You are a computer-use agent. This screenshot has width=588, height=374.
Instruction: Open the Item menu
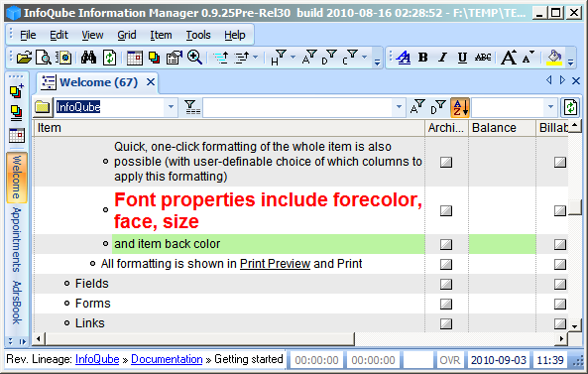click(x=161, y=35)
